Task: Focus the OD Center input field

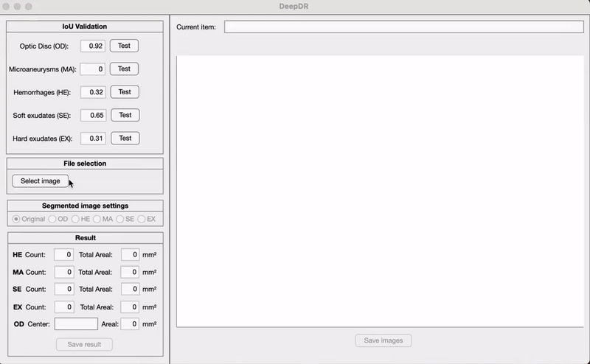Action: pos(76,323)
